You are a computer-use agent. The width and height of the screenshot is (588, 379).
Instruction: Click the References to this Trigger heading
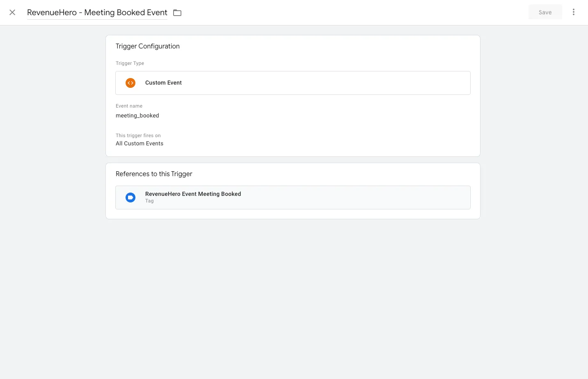coord(154,174)
